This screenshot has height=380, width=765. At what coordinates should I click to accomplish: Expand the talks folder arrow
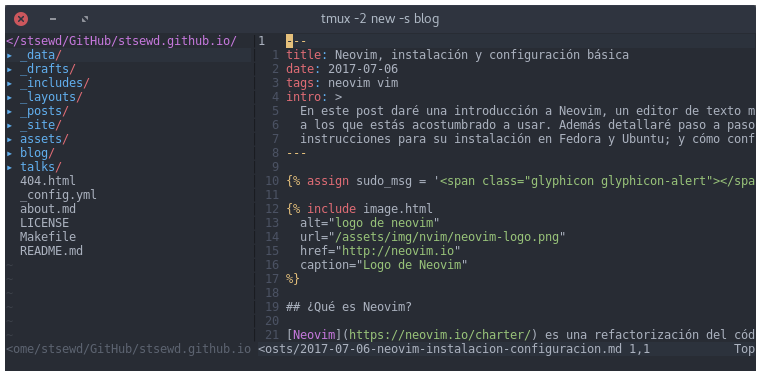pos(9,167)
